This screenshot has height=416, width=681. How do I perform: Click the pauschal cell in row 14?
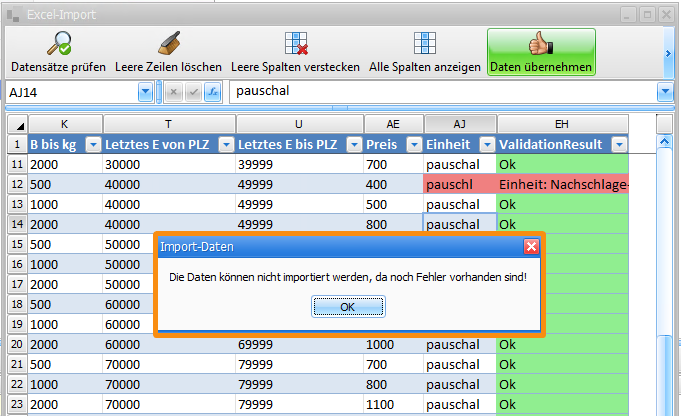pos(460,224)
